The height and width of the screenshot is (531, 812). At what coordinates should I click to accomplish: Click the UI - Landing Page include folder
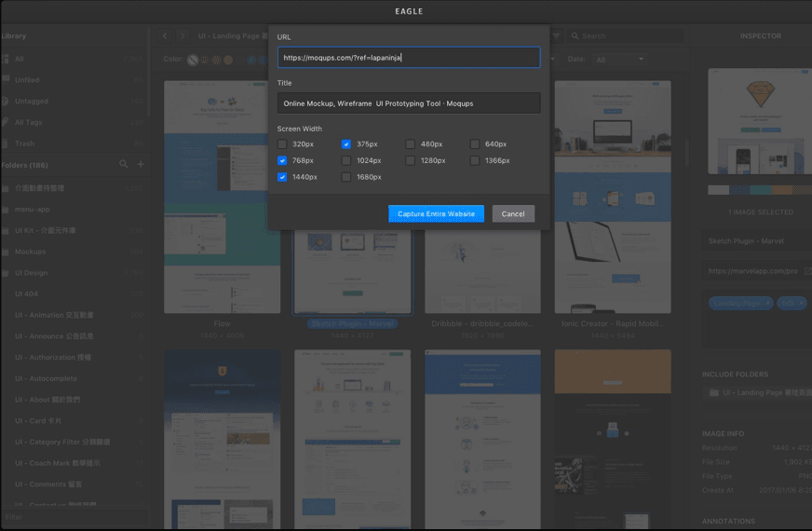point(757,393)
